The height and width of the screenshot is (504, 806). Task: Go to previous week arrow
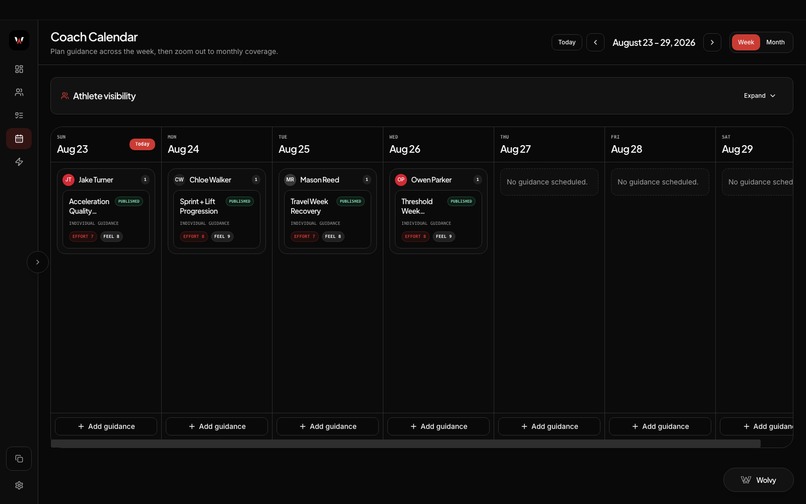(x=595, y=42)
